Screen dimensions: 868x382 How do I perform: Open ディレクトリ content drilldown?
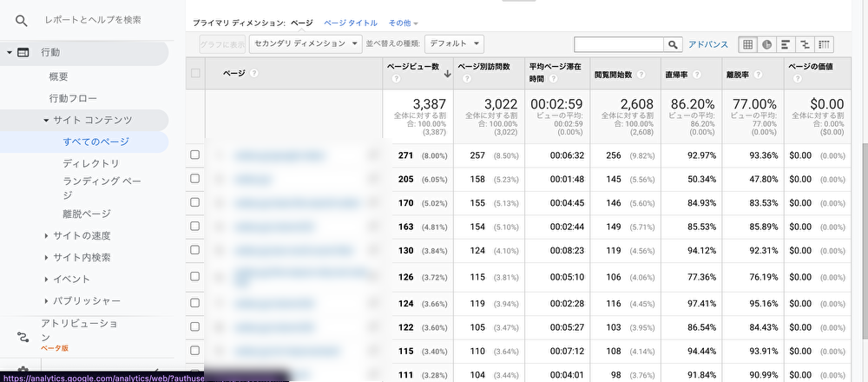pyautogui.click(x=91, y=163)
